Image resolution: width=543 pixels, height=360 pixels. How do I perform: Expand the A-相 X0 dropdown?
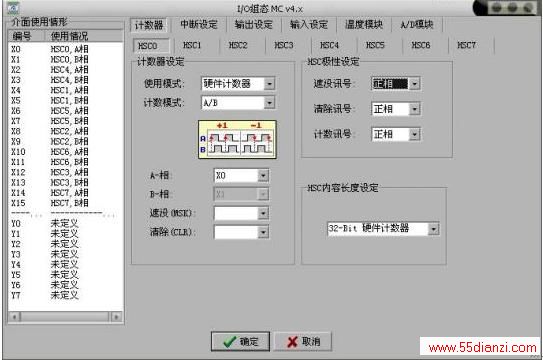tap(241, 176)
